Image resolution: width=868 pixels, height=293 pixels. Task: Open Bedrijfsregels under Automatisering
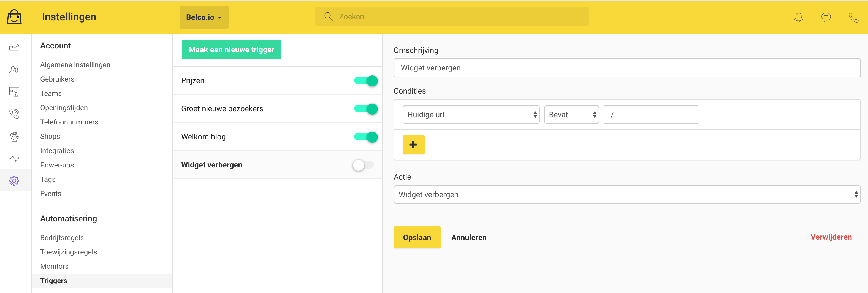pyautogui.click(x=62, y=238)
